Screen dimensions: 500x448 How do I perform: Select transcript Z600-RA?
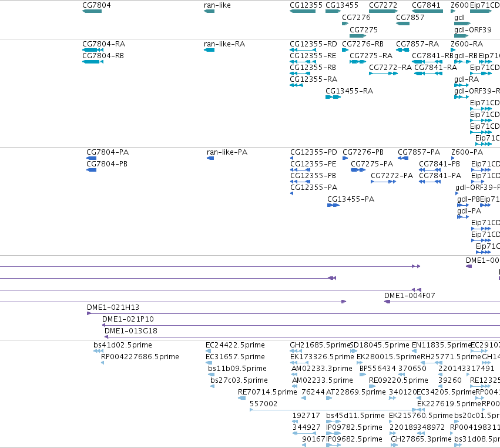pyautogui.click(x=467, y=44)
